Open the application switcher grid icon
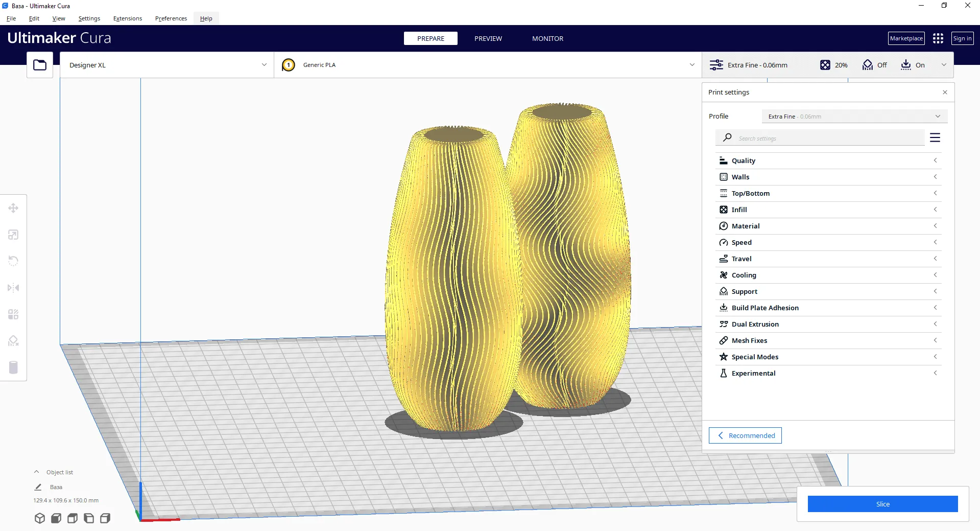 coord(938,38)
